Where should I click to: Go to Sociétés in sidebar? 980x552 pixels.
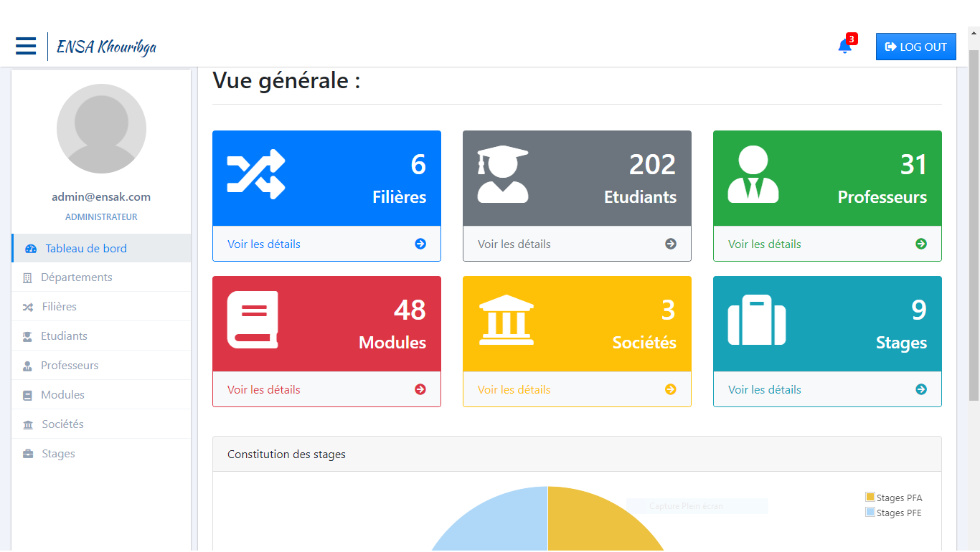point(101,424)
